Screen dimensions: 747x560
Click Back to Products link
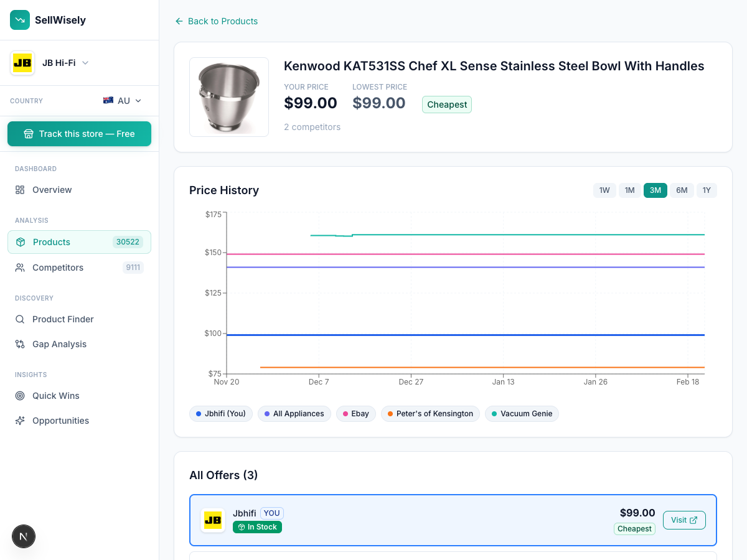tap(216, 21)
